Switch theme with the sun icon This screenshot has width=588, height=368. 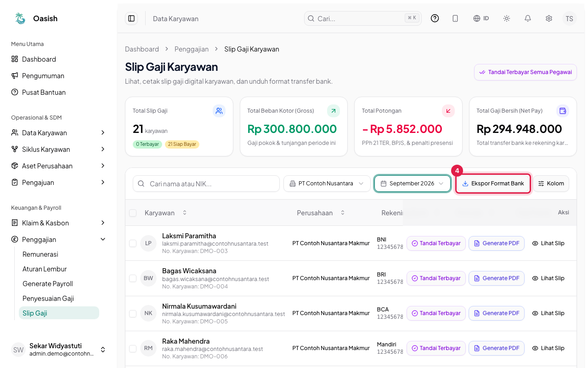(507, 18)
